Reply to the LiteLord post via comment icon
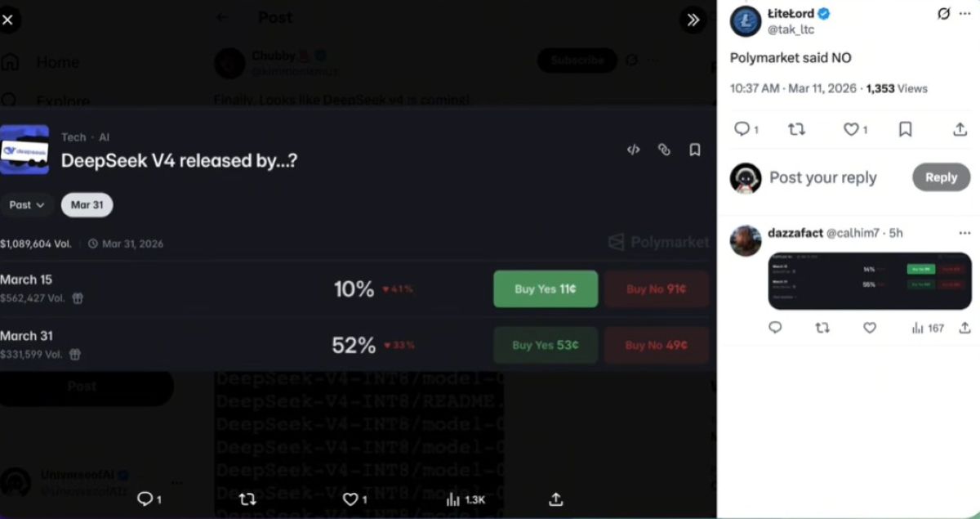This screenshot has height=519, width=980. click(742, 129)
